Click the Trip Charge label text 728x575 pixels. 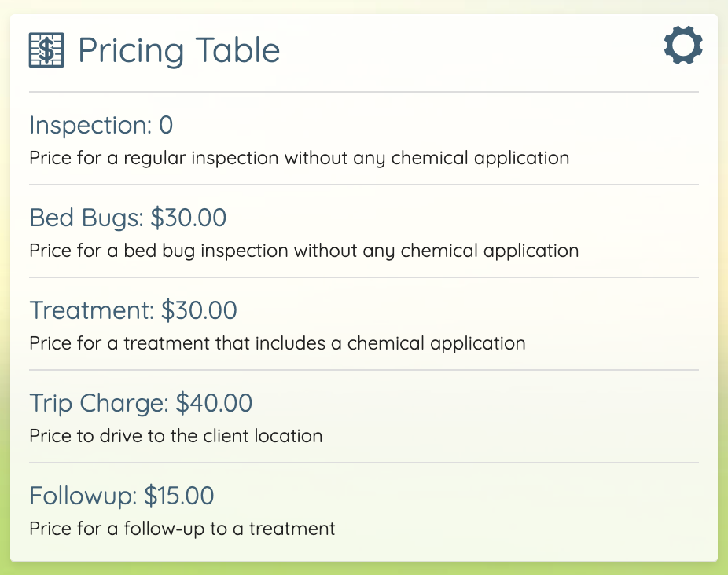tap(99, 403)
